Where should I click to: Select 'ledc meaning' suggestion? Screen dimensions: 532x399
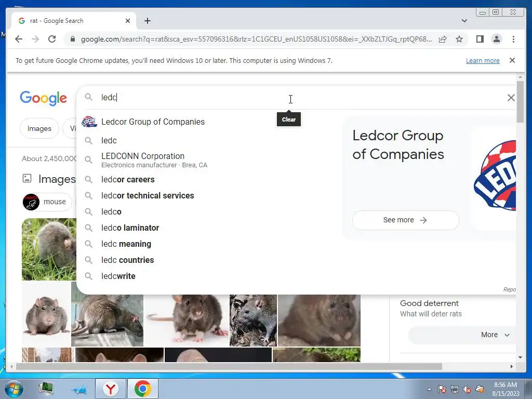(209, 244)
